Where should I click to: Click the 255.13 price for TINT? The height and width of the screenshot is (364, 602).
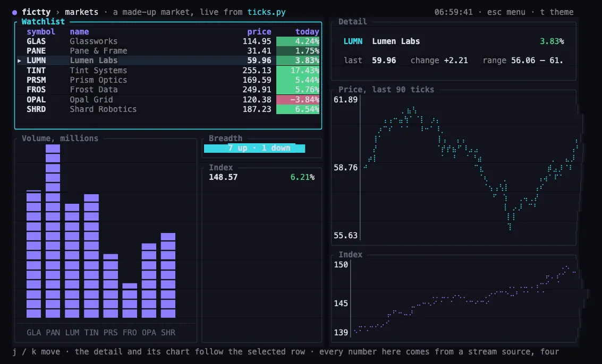pos(257,70)
